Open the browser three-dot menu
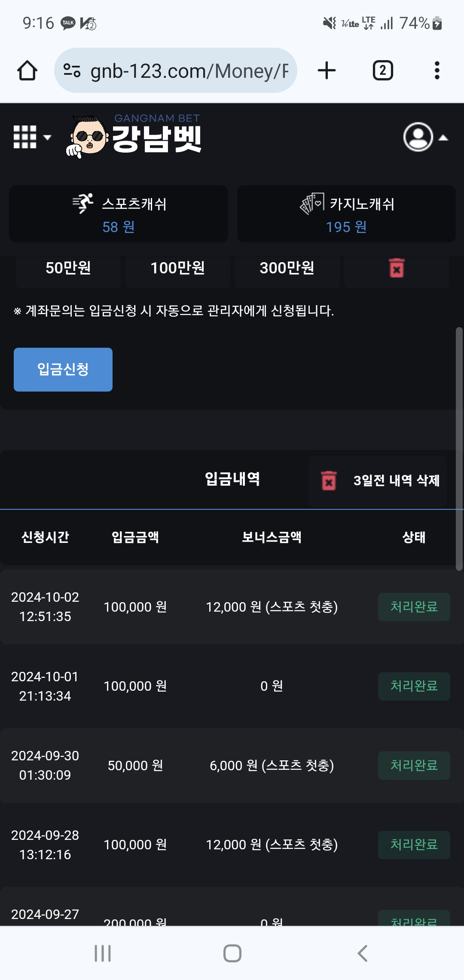Viewport: 464px width, 980px height. pyautogui.click(x=437, y=70)
